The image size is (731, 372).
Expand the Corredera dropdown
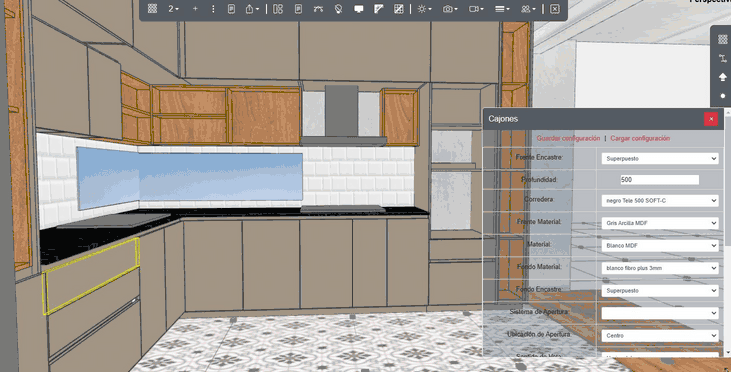pos(660,200)
